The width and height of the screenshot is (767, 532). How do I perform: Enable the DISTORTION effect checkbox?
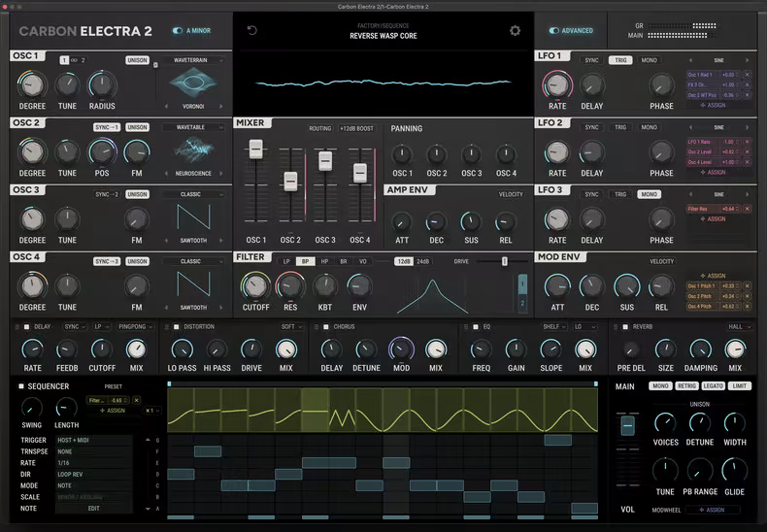(177, 326)
